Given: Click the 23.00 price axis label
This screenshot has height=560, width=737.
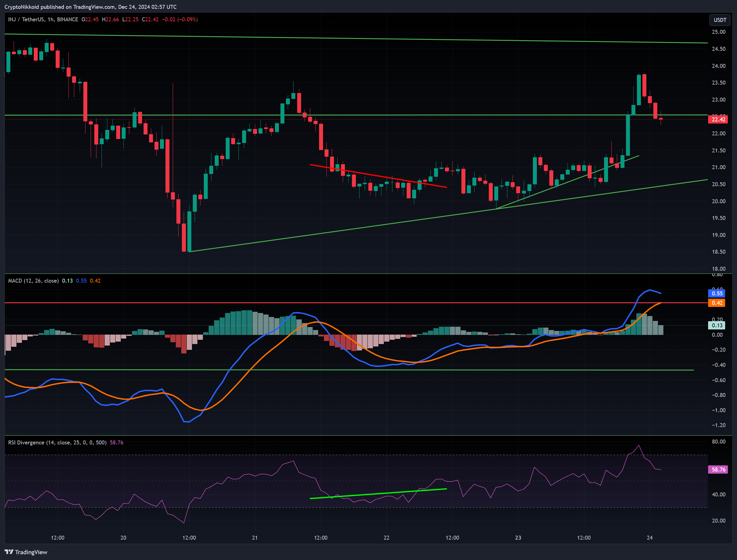Looking at the screenshot, I should [719, 100].
